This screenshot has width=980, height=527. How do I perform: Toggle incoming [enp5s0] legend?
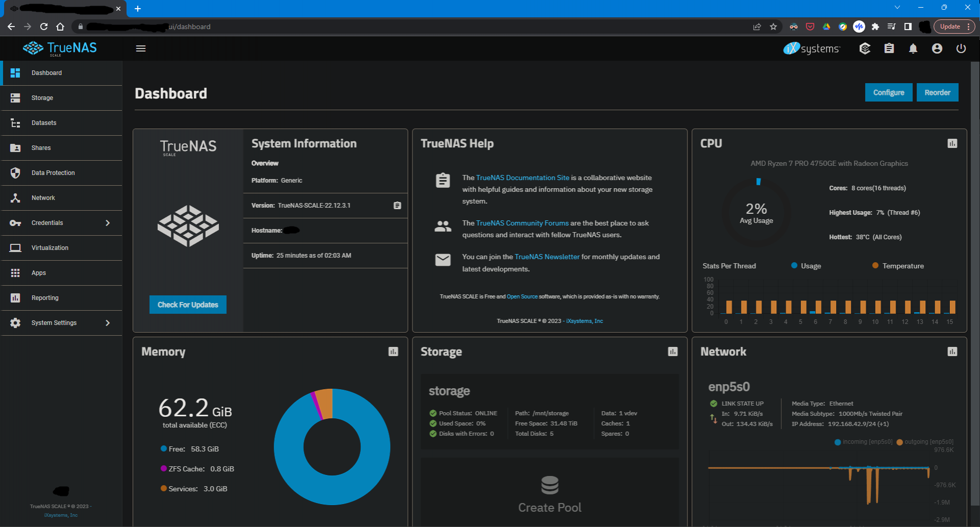[x=863, y=442]
